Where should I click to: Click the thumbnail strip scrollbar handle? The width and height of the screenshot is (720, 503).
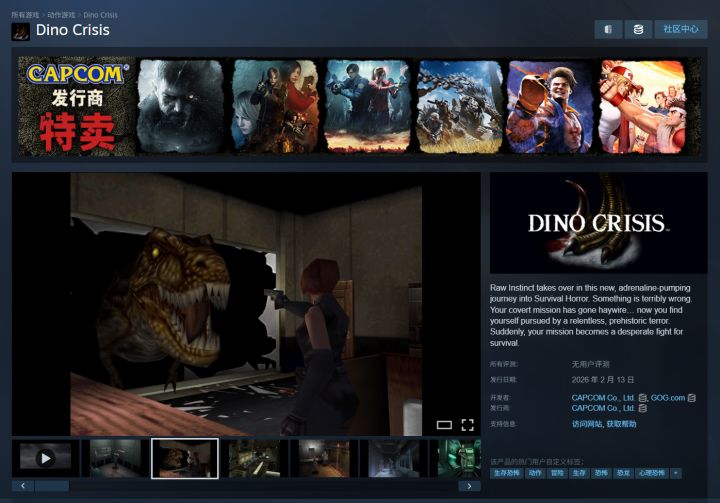click(x=52, y=486)
